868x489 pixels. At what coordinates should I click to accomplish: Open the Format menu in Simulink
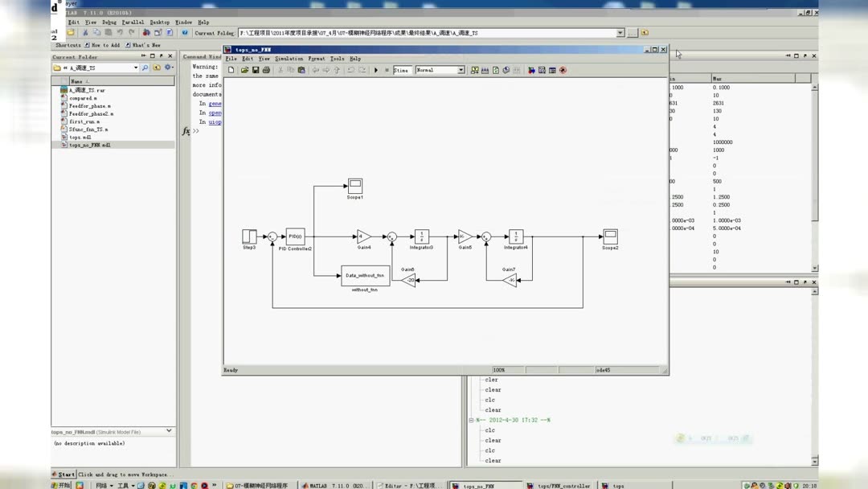pyautogui.click(x=317, y=59)
